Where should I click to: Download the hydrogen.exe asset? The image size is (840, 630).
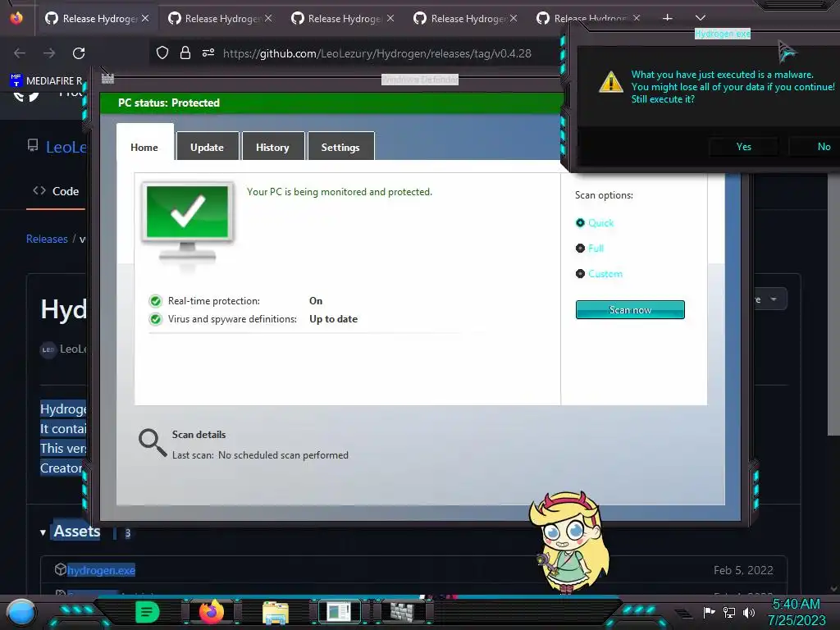coord(101,571)
